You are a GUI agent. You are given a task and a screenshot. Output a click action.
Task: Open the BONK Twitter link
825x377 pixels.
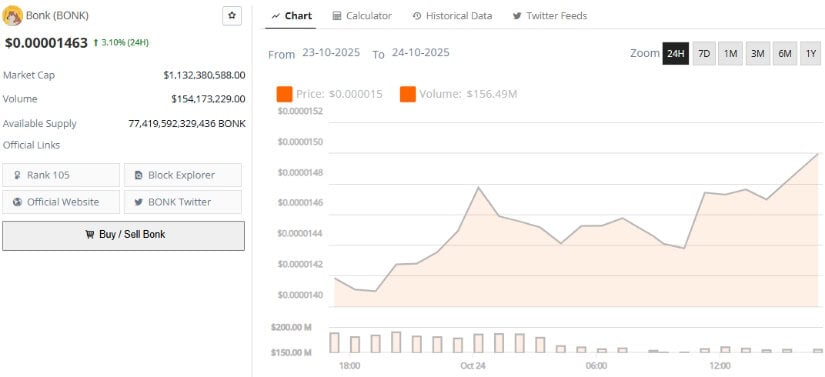pyautogui.click(x=183, y=202)
